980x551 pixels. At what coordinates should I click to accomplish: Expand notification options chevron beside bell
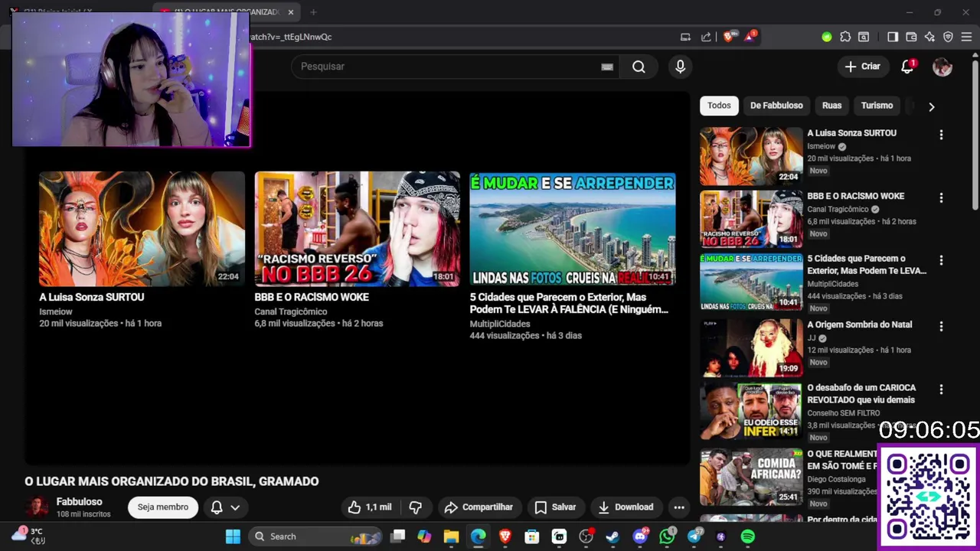(x=235, y=507)
